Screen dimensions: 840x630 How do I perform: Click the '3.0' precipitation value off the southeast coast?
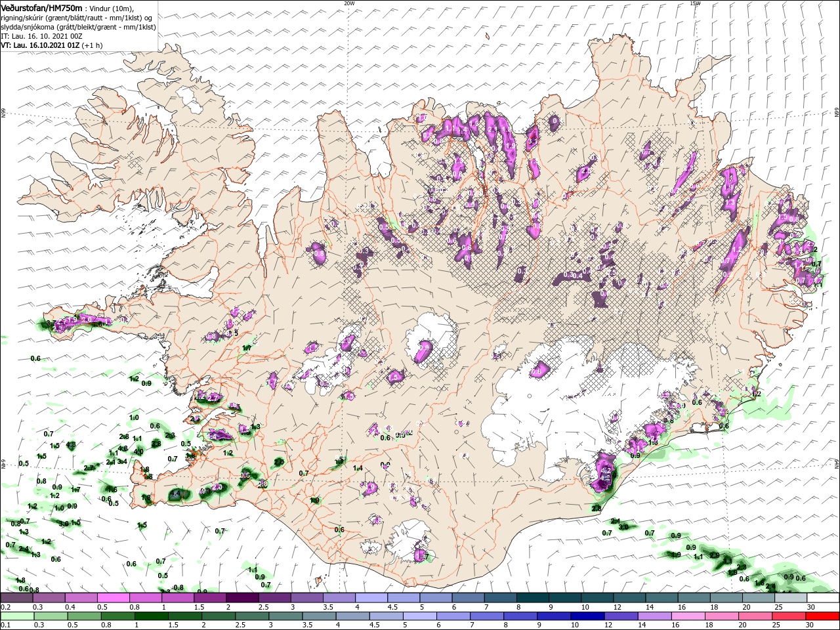(x=623, y=526)
